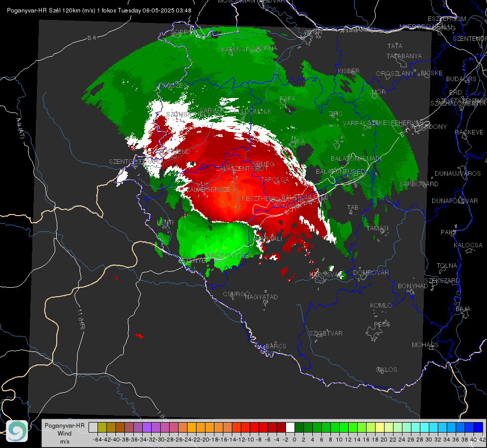Click the TATA town label
487x448 pixels.
pyautogui.click(x=395, y=46)
